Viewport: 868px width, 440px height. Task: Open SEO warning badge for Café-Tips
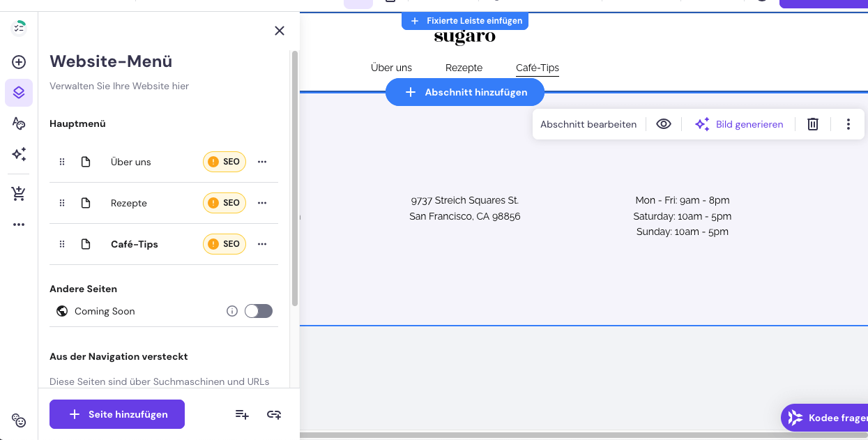coord(224,244)
